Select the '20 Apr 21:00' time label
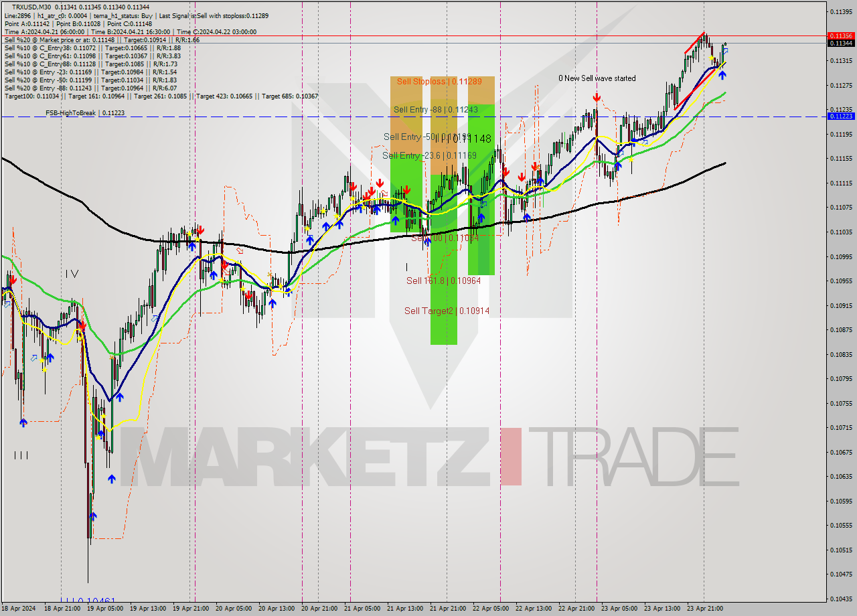The height and width of the screenshot is (616, 857). 319,609
